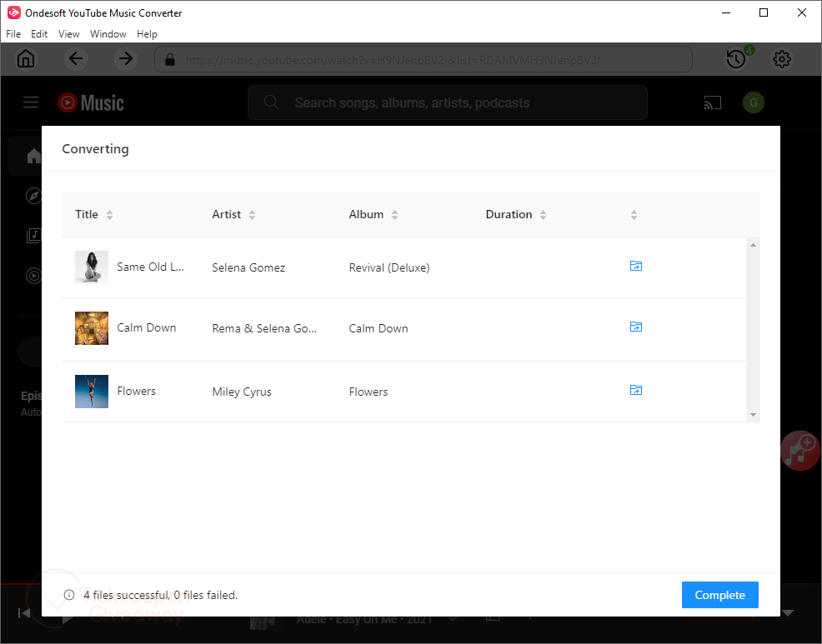The image size is (822, 644).
Task: Click the Flowers album thumbnail
Action: (x=92, y=392)
